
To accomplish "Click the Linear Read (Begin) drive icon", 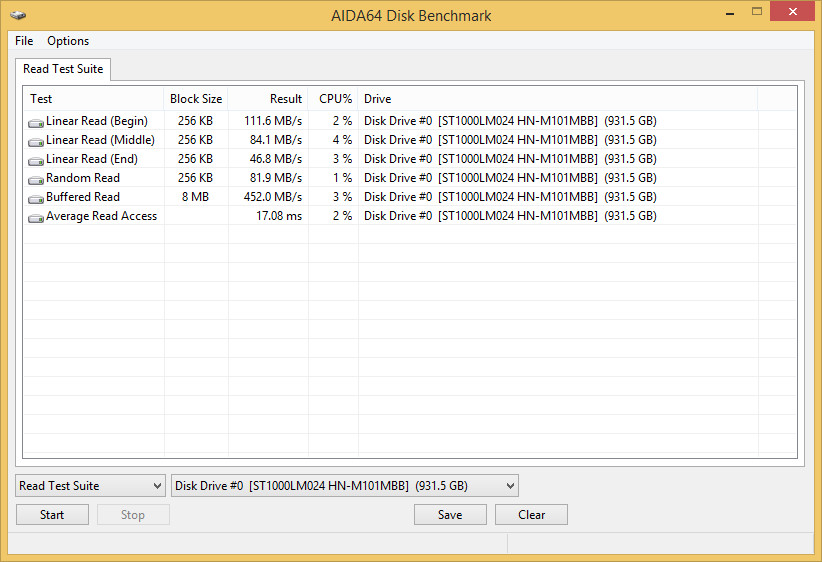I will pyautogui.click(x=36, y=122).
